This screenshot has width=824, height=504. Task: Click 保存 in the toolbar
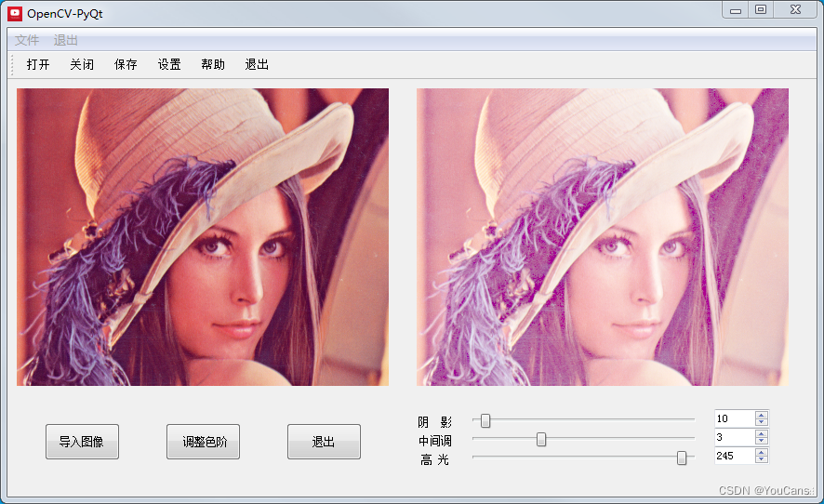[126, 64]
